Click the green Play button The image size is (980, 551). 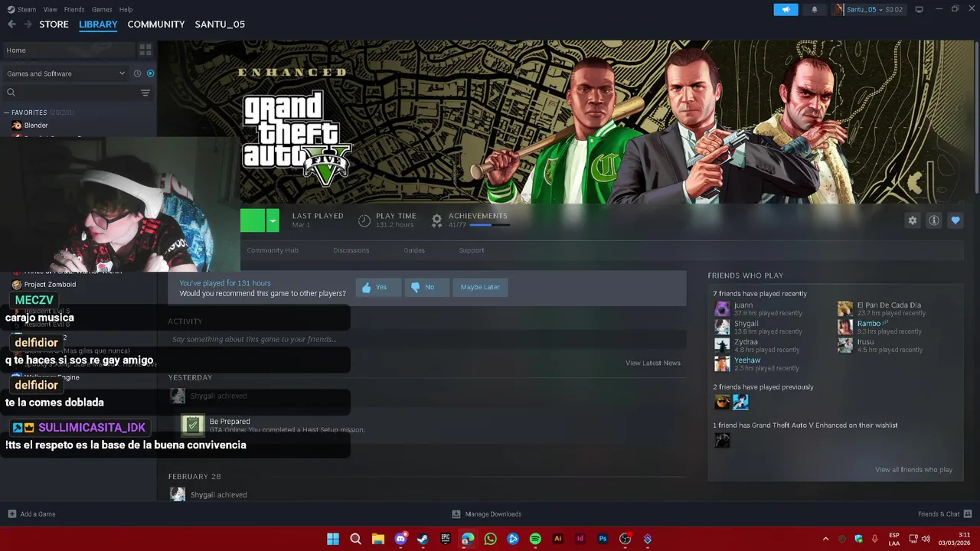[x=253, y=220]
